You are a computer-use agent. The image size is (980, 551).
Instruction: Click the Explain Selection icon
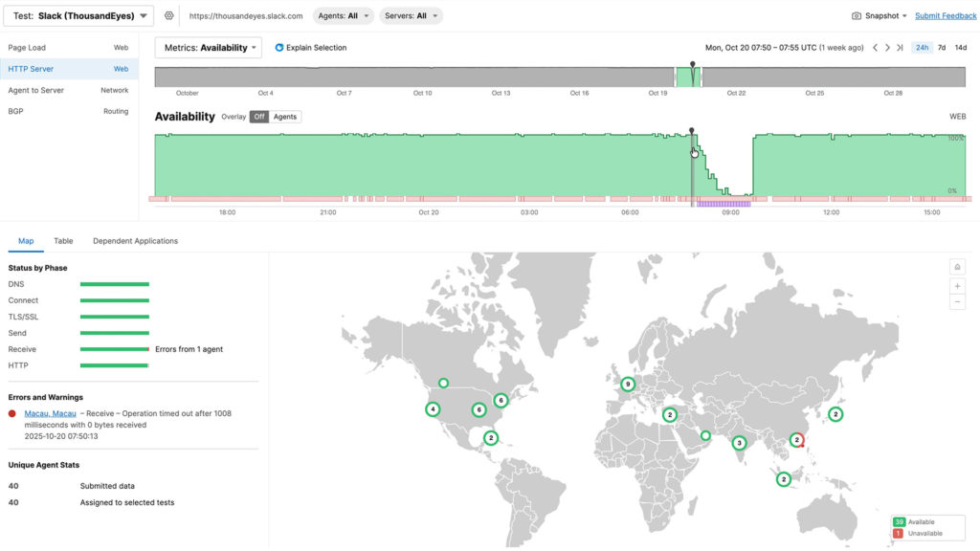tap(279, 48)
